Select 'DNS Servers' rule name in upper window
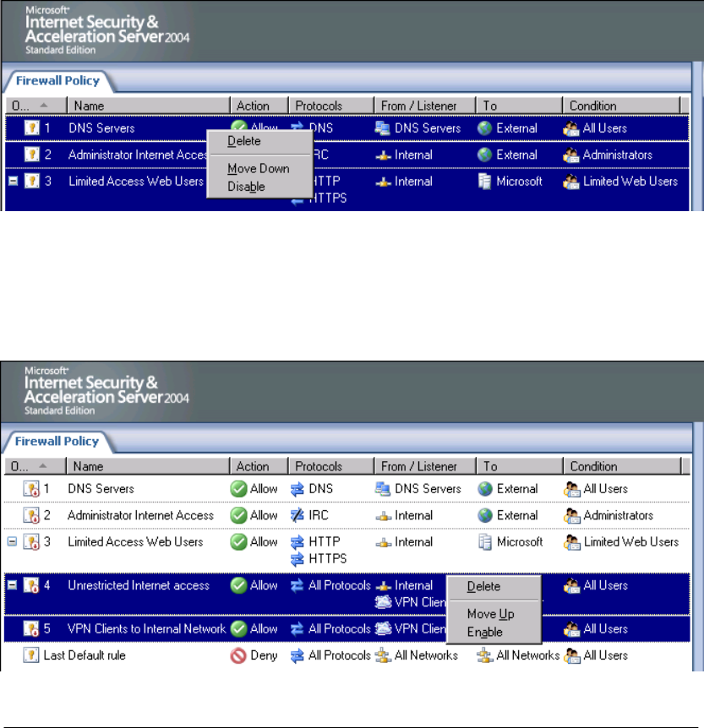 pos(101,128)
